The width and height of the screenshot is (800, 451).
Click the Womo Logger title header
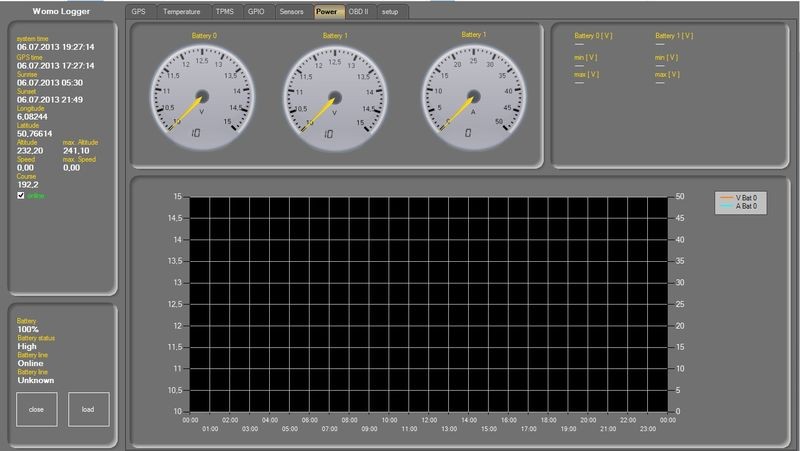(x=62, y=11)
